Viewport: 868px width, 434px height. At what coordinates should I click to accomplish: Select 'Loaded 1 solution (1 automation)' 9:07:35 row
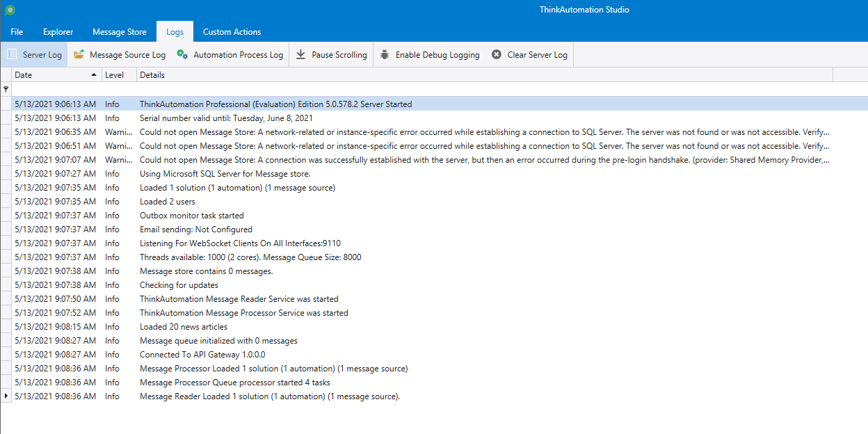pyautogui.click(x=434, y=187)
